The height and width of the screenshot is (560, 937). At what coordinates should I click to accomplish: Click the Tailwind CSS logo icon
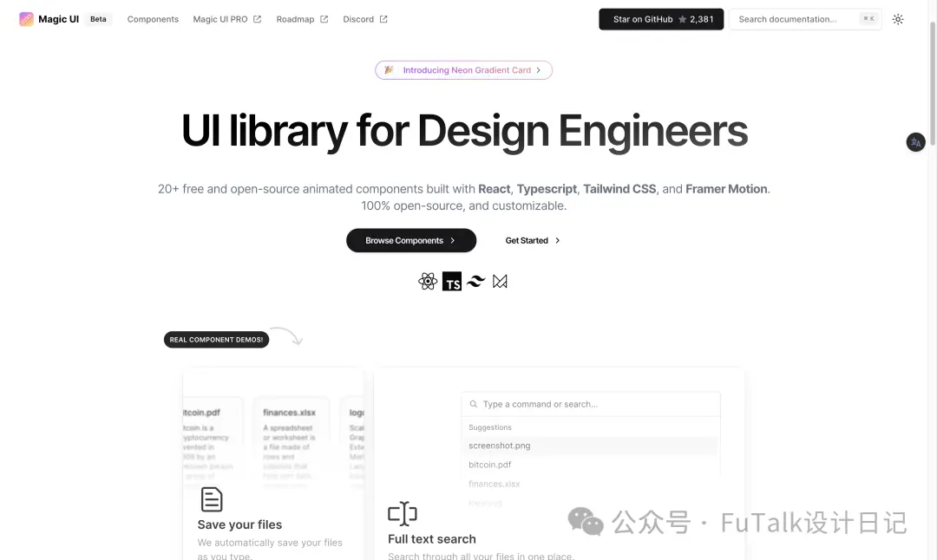click(x=475, y=281)
